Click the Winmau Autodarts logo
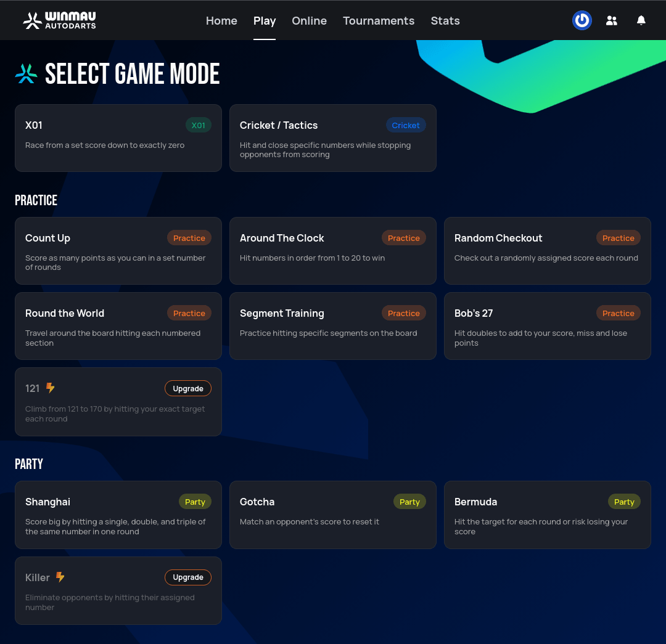Viewport: 666px width, 644px height. click(59, 20)
